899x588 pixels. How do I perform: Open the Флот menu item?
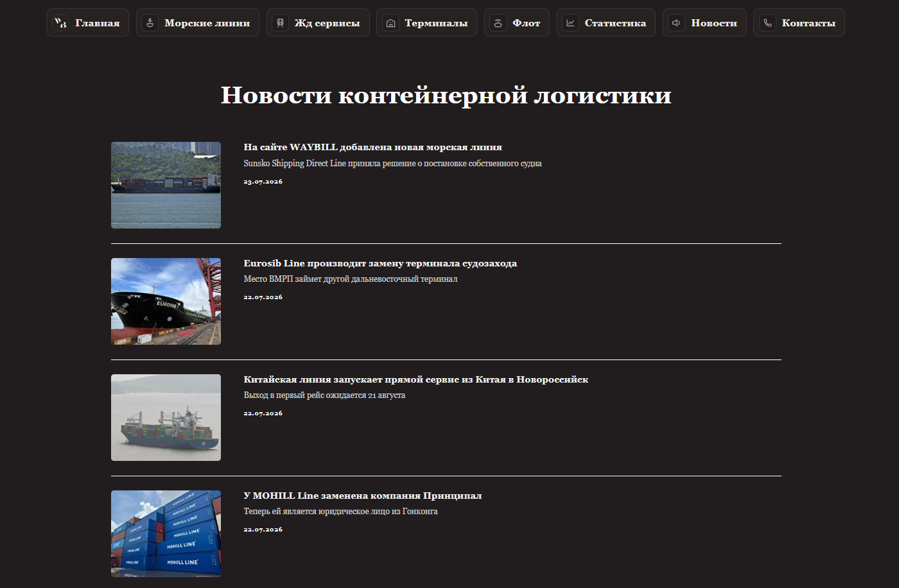coord(517,22)
